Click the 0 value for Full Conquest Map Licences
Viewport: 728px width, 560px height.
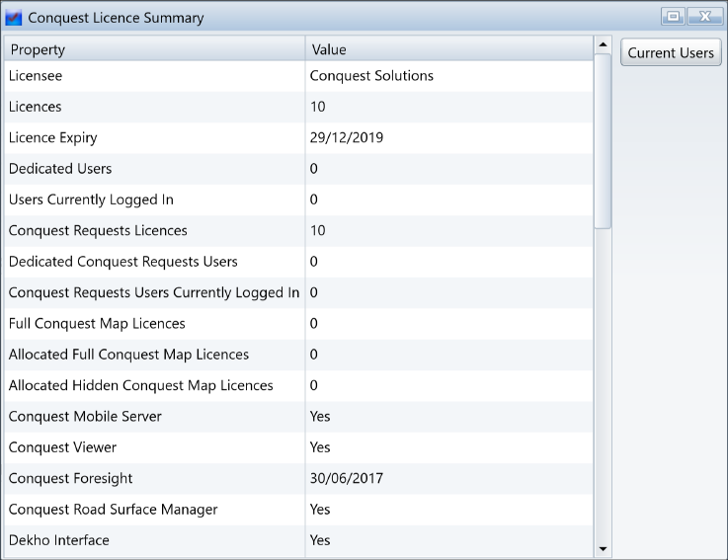coord(314,324)
